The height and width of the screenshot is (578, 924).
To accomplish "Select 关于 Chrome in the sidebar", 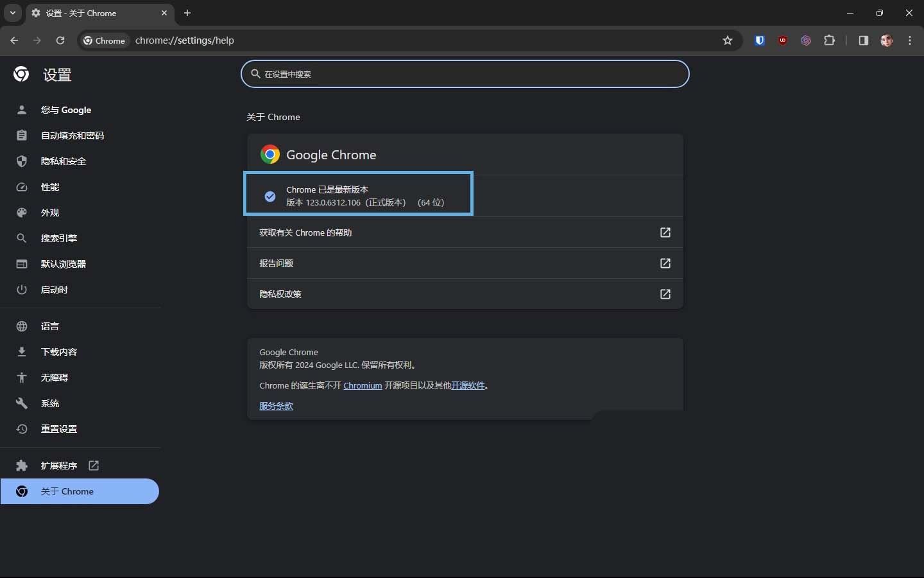I will (x=80, y=491).
